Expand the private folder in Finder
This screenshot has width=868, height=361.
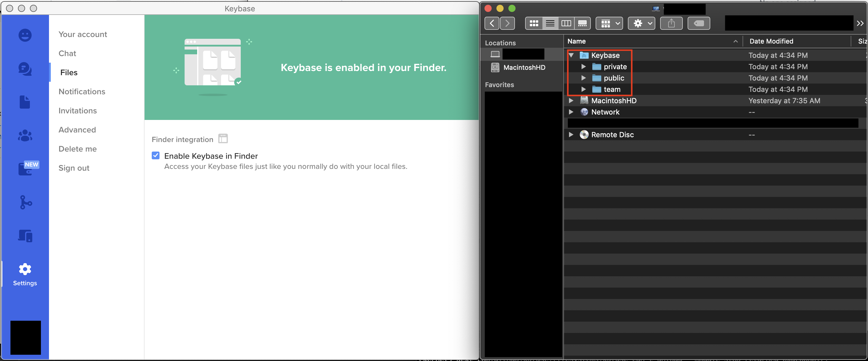[x=584, y=67]
